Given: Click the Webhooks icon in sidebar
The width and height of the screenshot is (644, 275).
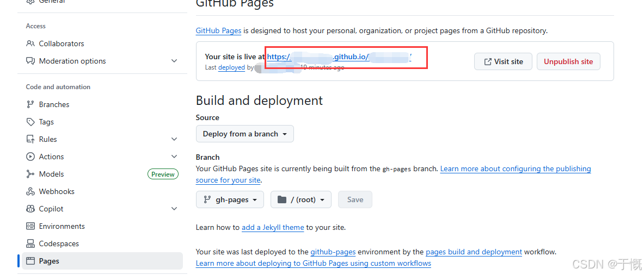Looking at the screenshot, I should coord(30,191).
